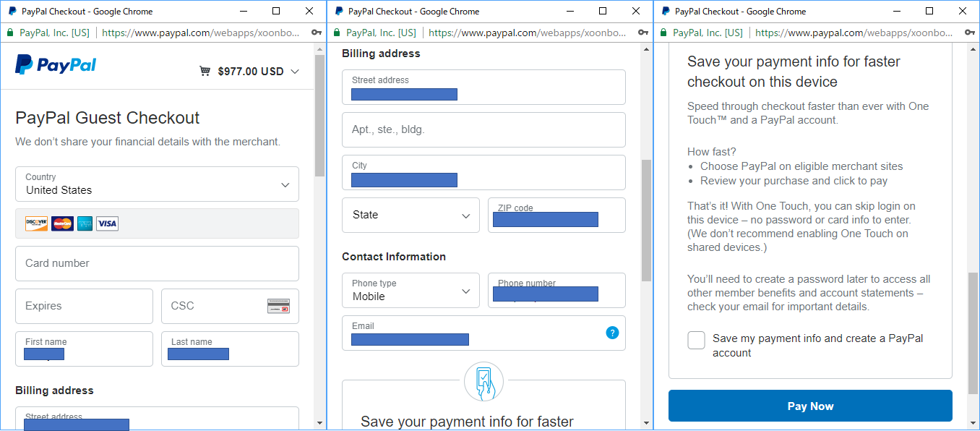The height and width of the screenshot is (431, 980).
Task: Click the URL text in left window address bar
Action: coord(200,33)
